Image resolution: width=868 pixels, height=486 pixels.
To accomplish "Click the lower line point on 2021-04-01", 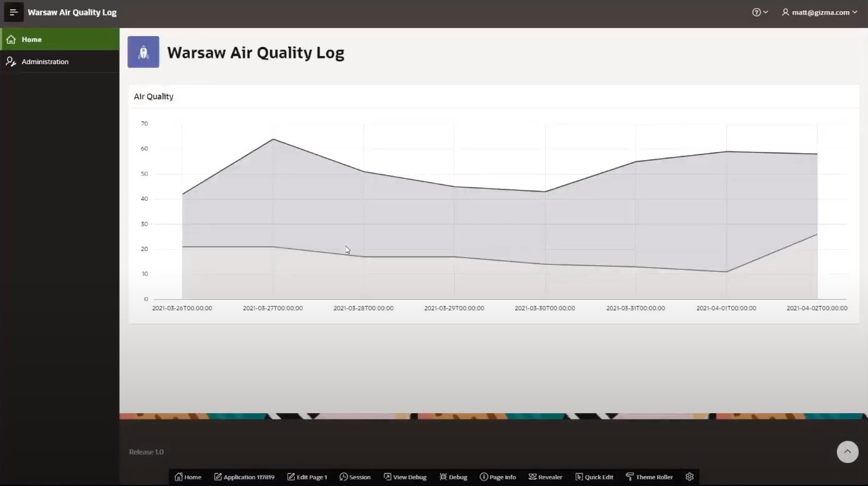I will (726, 272).
